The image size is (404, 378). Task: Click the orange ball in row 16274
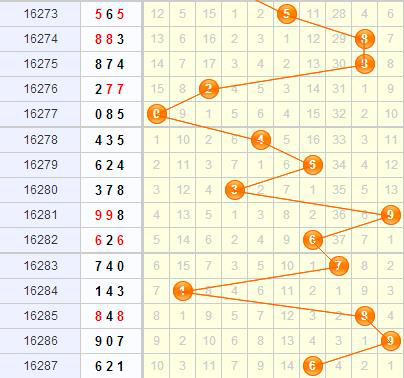tap(365, 39)
